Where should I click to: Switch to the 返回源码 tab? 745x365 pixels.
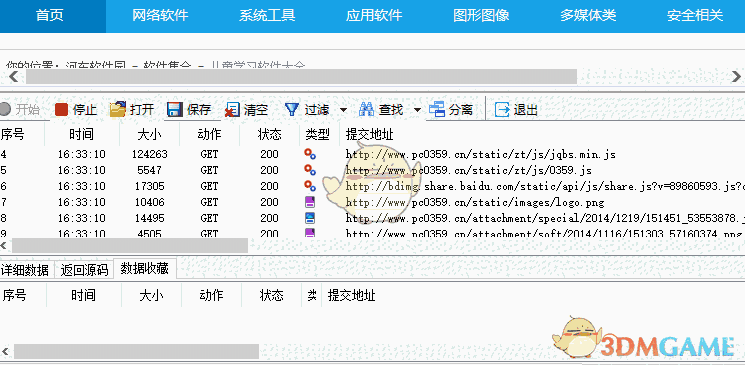coord(85,270)
